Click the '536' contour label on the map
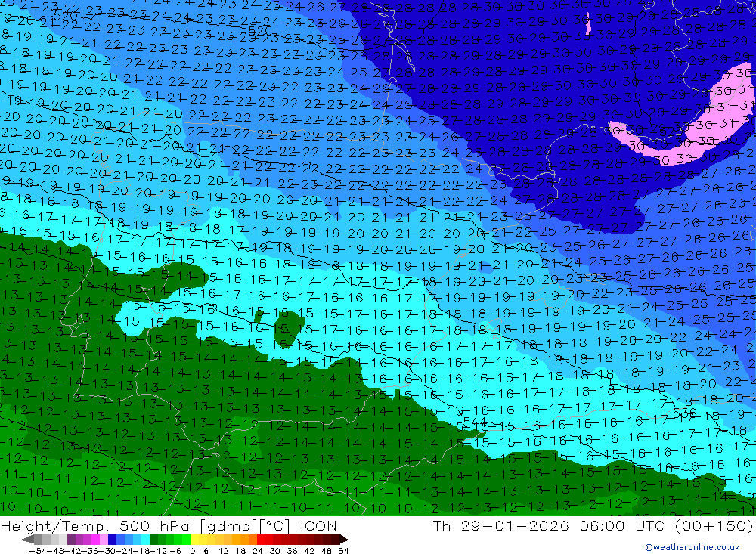Viewport: 756px width, 554px height. point(684,413)
